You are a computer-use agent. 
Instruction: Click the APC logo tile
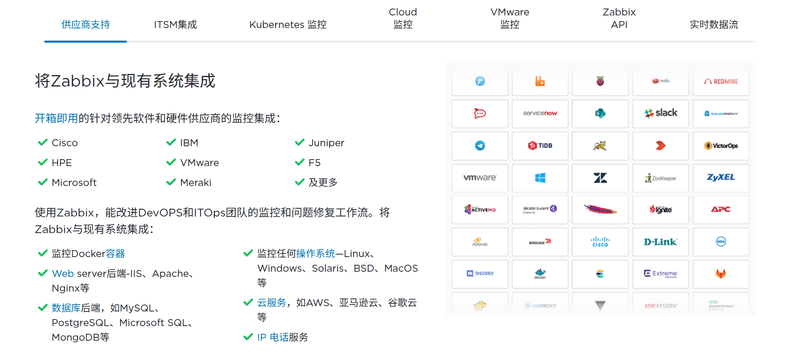click(x=720, y=210)
